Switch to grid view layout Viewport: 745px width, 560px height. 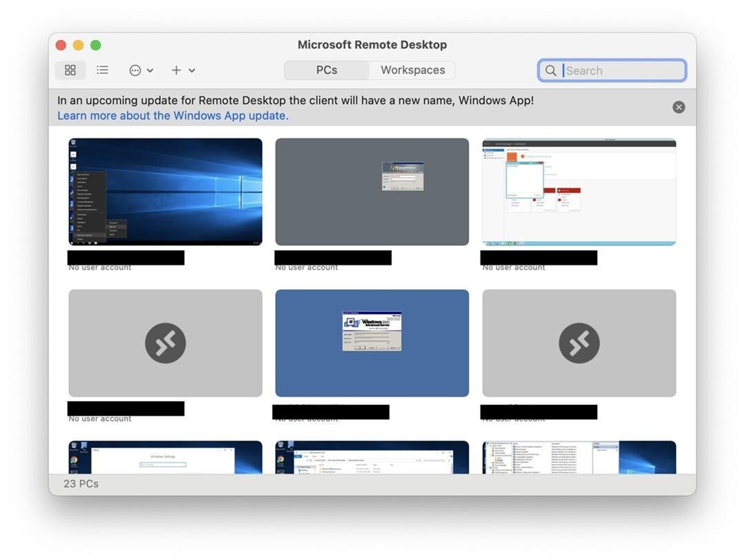[x=70, y=70]
